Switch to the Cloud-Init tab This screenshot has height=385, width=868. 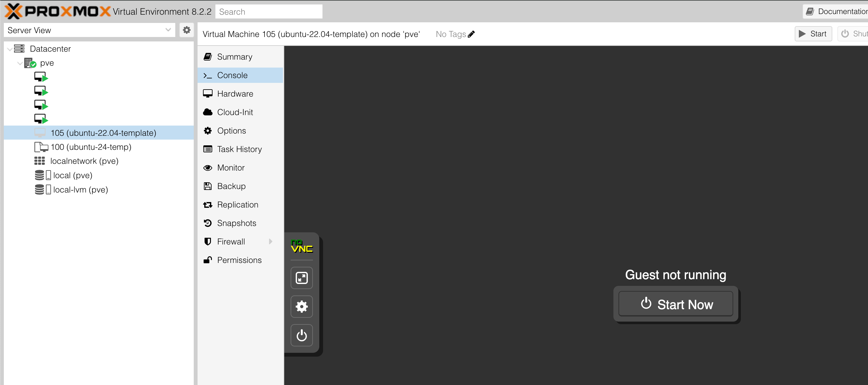coord(235,112)
